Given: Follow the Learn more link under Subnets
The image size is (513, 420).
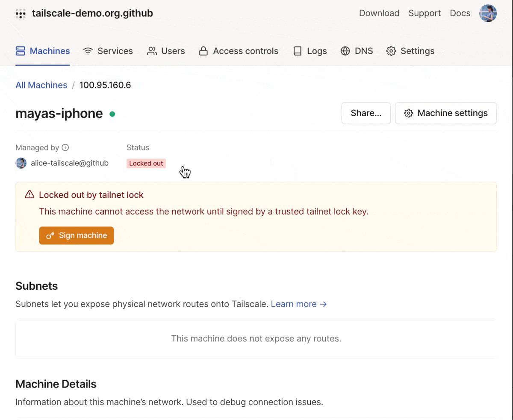Looking at the screenshot, I should click(299, 304).
